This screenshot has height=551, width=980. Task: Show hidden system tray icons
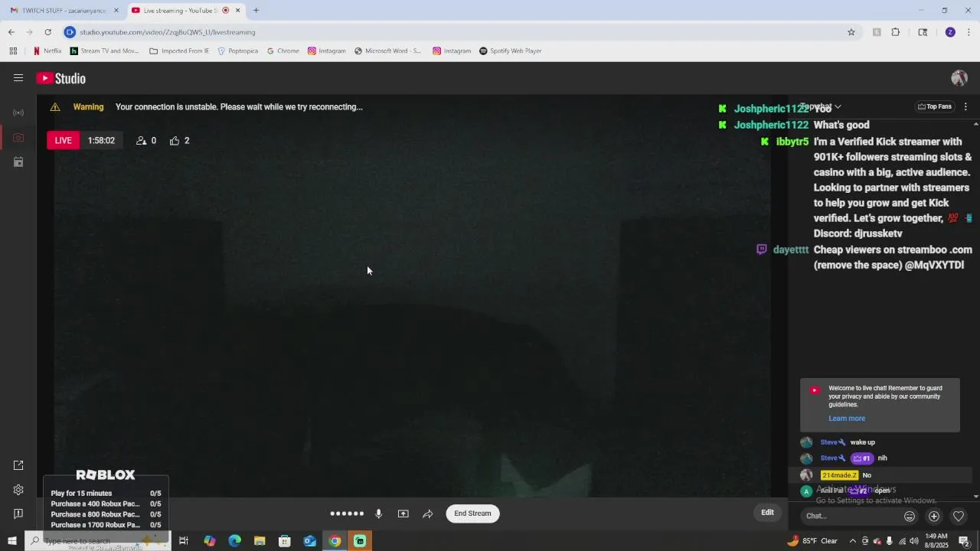point(853,541)
